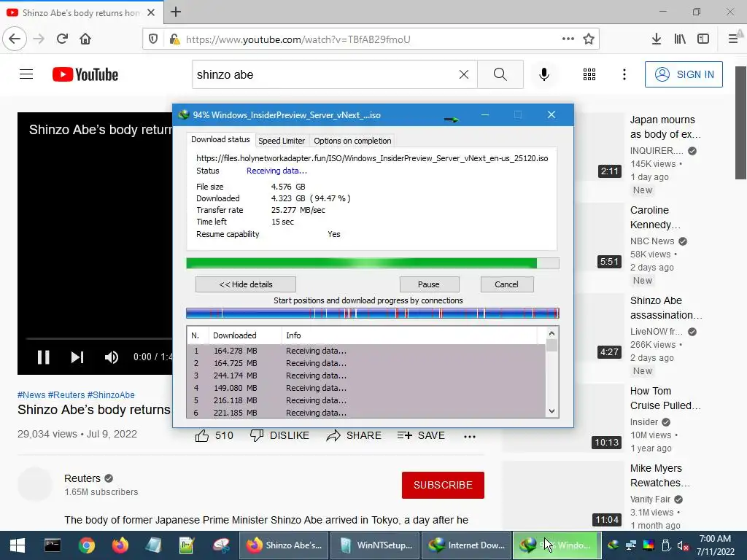The image size is (747, 560).
Task: Clear the YouTube search box
Action: [463, 74]
